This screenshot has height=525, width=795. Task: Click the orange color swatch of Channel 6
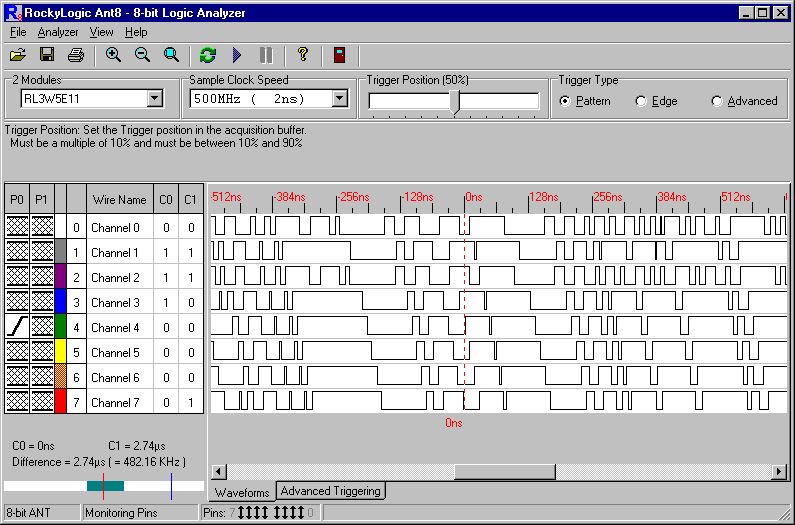[x=60, y=377]
